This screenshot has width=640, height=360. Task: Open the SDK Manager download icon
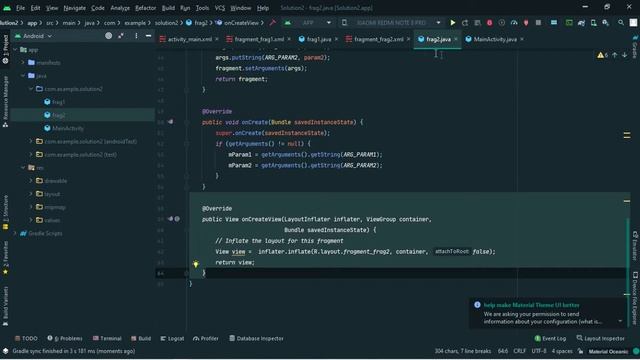point(606,23)
